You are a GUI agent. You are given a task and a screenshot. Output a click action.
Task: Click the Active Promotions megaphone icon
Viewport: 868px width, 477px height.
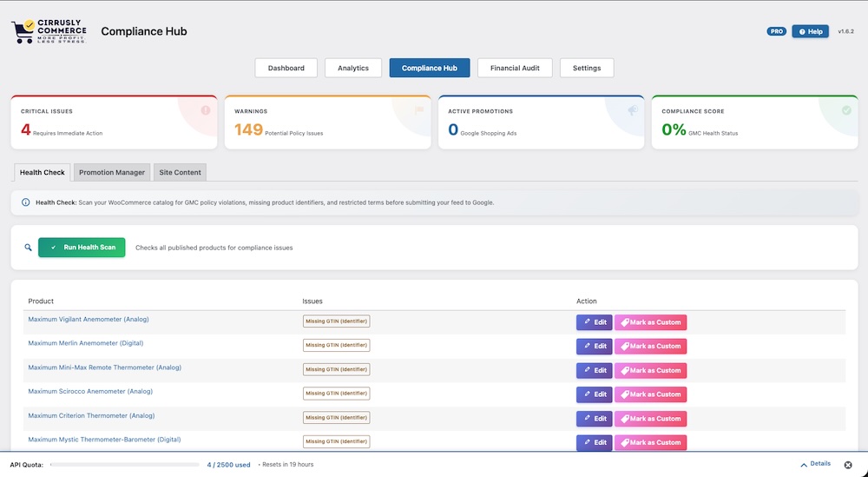[x=633, y=110]
